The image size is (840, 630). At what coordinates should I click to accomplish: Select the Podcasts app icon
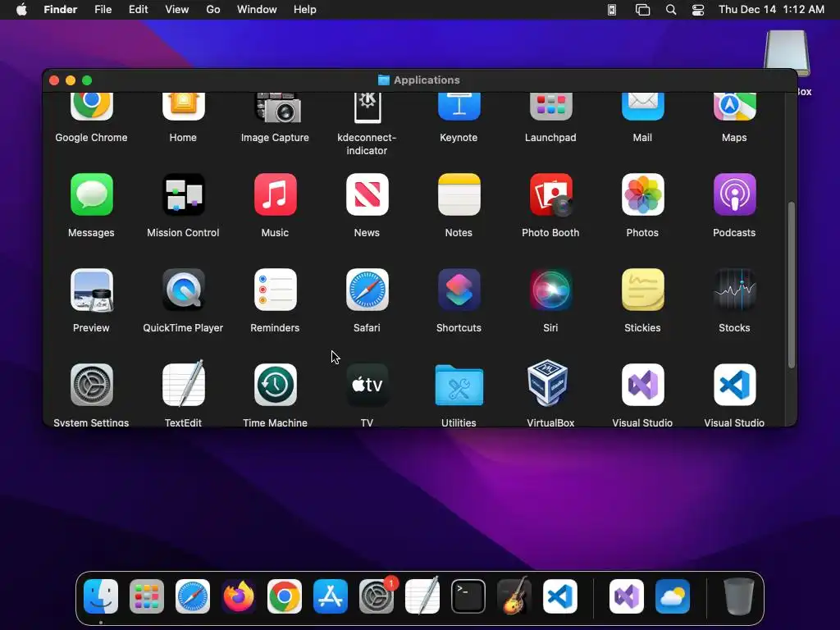734,194
